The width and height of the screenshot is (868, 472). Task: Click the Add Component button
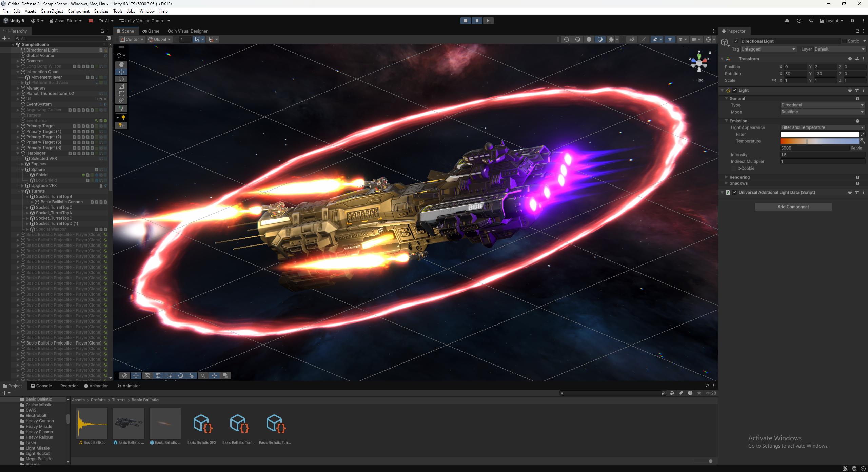[x=793, y=207]
